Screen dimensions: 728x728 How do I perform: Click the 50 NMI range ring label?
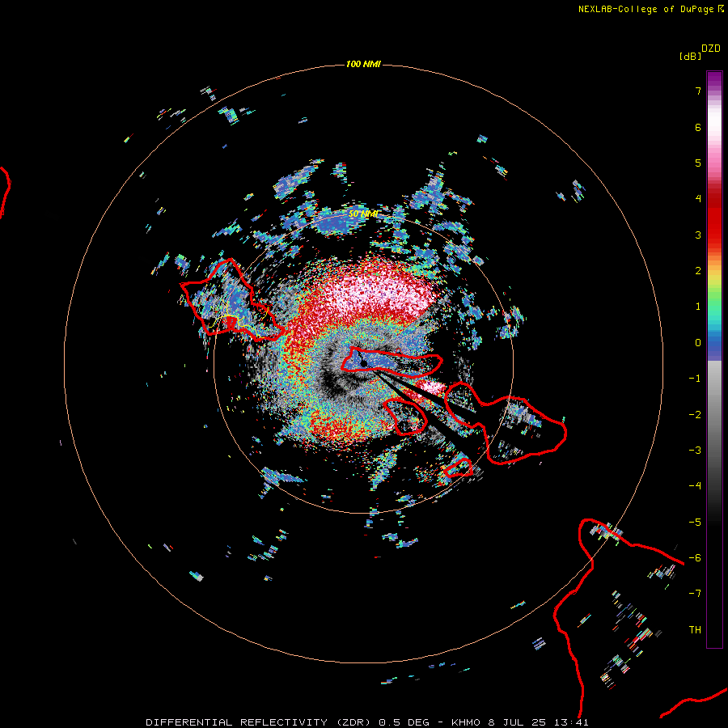(363, 214)
